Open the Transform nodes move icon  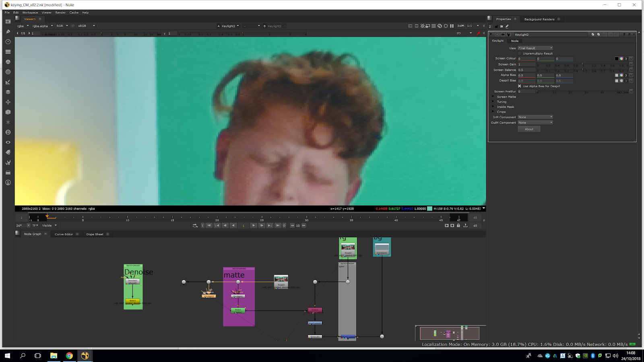(8, 102)
